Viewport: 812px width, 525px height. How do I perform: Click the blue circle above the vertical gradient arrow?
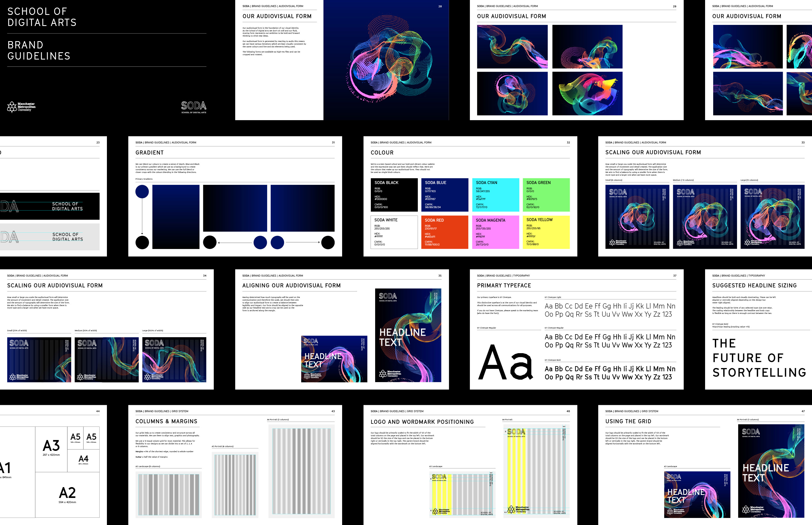click(x=142, y=192)
